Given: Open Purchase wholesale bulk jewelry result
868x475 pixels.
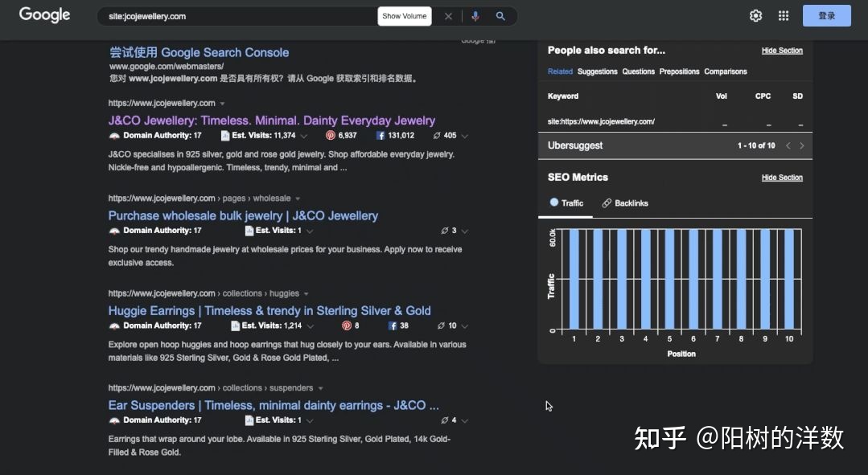Looking at the screenshot, I should (x=243, y=215).
